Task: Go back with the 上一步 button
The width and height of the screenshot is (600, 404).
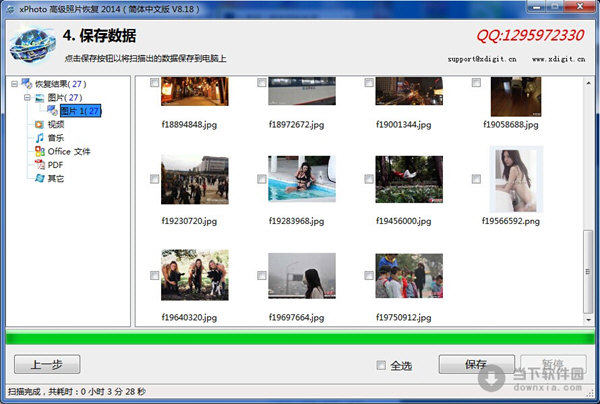Action: 47,364
